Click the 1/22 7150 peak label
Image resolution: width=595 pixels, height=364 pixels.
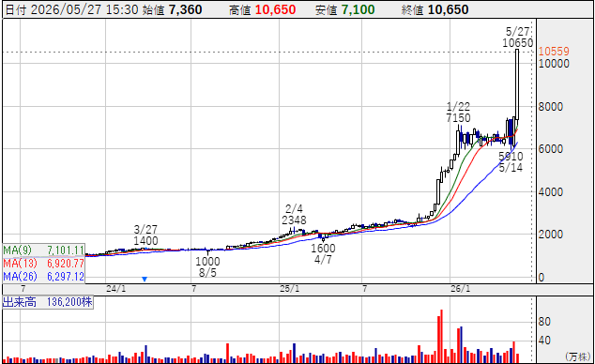[458, 113]
